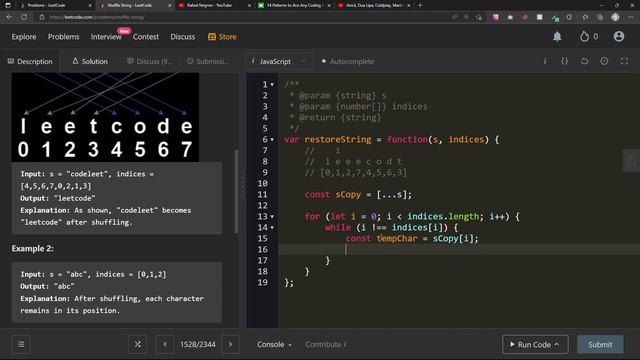640x360 pixels.
Task: Close the Shuffle String LeetCode tab
Action: click(x=169, y=5)
